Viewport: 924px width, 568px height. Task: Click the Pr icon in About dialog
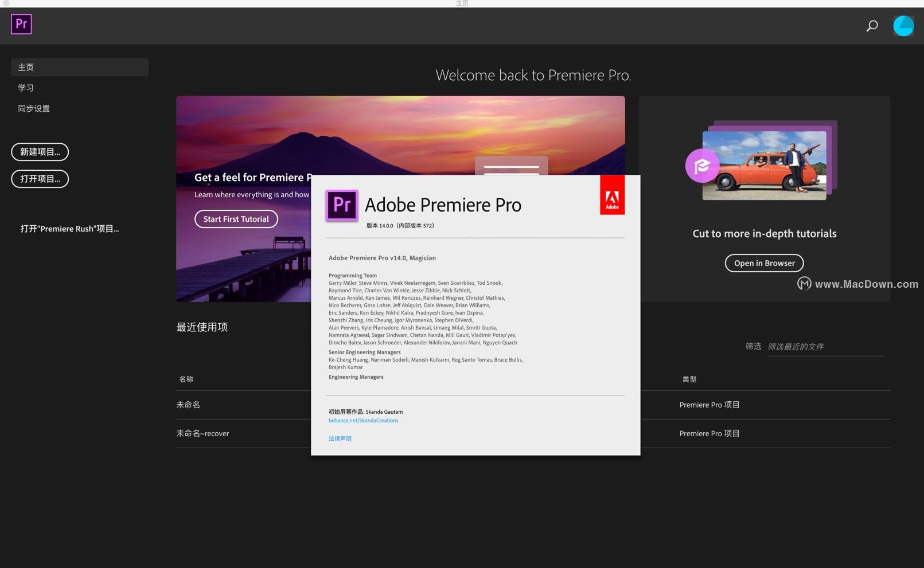pyautogui.click(x=342, y=205)
